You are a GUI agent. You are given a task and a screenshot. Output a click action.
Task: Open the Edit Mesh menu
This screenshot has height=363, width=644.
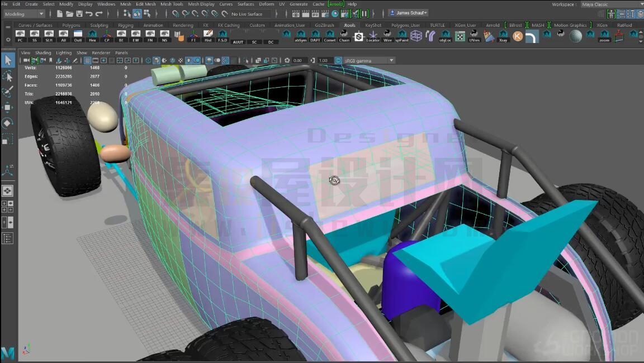146,4
